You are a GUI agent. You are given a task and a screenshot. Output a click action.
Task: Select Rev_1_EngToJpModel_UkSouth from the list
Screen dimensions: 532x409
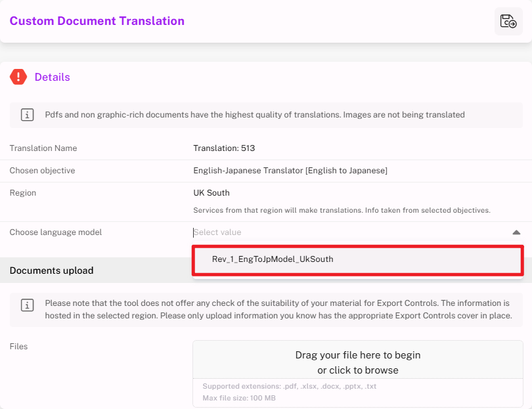coord(273,259)
